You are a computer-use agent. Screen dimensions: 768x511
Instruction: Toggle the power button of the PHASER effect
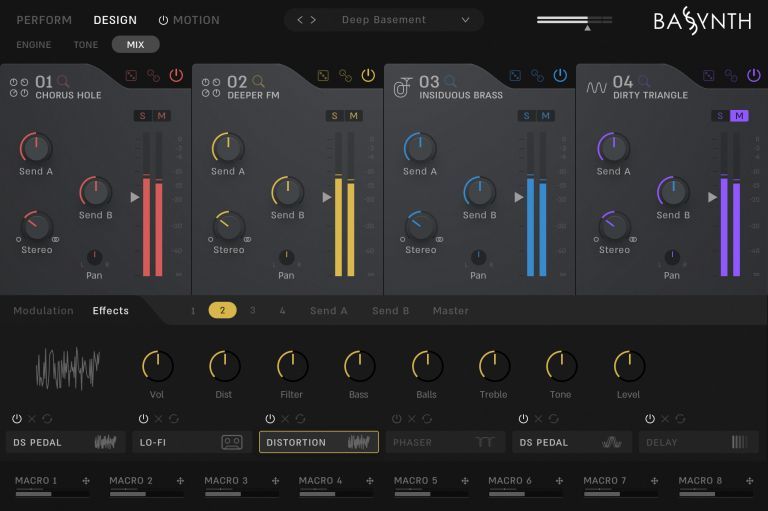[x=397, y=419]
